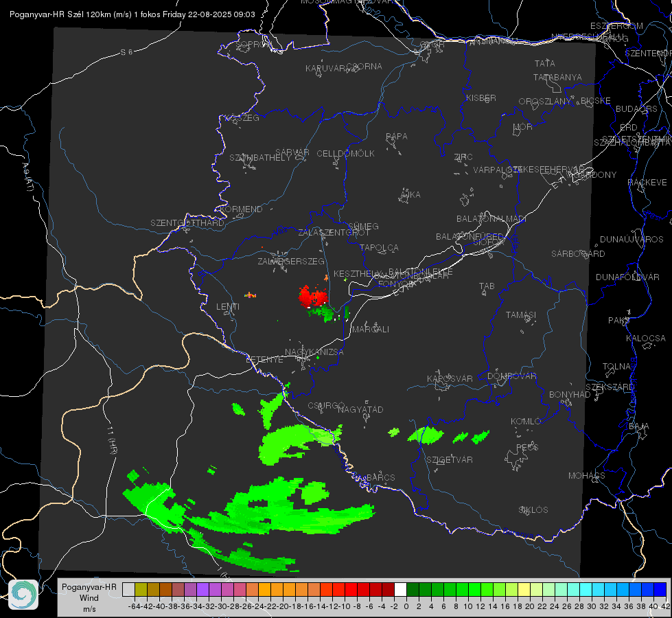Screen dimensions: 672x618
Task: Click the PAPA city label
Action: [x=397, y=137]
